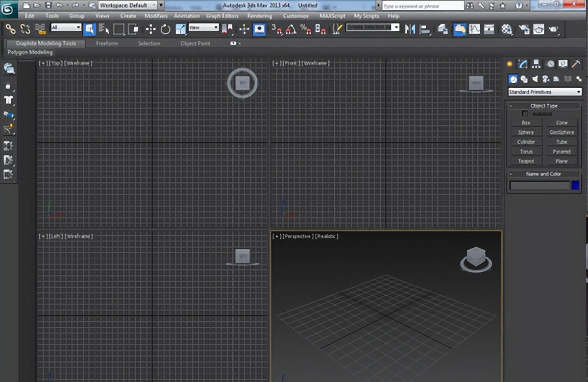588x382 pixels.
Task: Click the 3ds Max application logo button
Action: click(9, 8)
